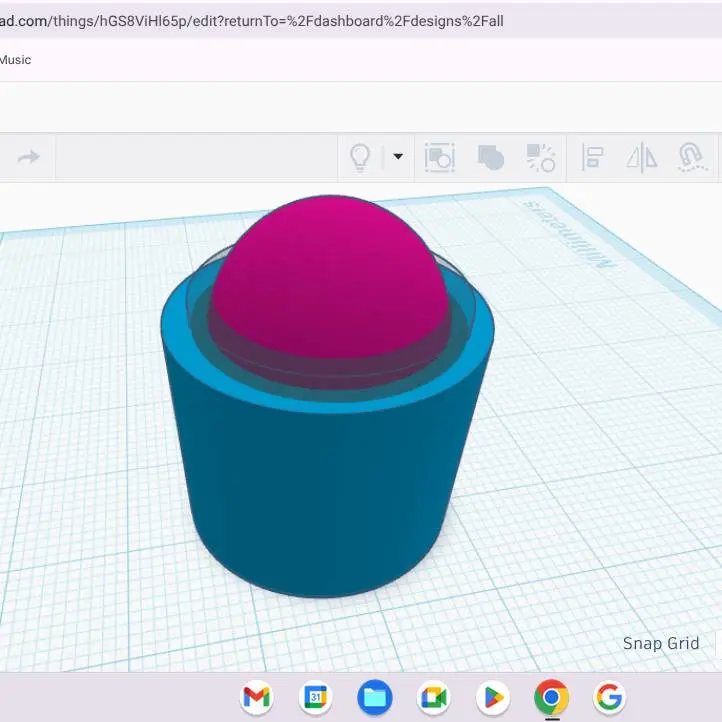The width and height of the screenshot is (722, 722).
Task: Click the Mirror tool icon
Action: [x=642, y=157]
